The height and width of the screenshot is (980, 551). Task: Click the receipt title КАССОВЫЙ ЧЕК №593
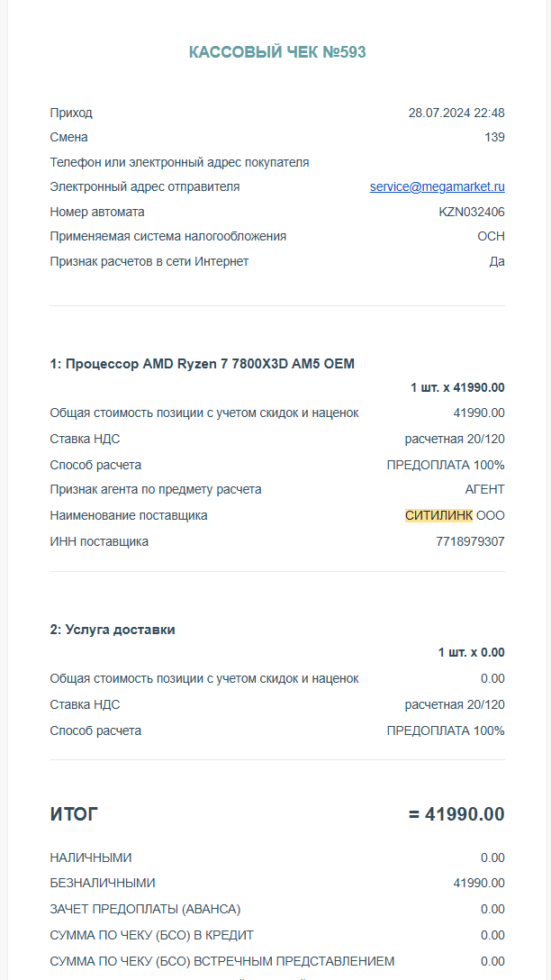(x=277, y=52)
